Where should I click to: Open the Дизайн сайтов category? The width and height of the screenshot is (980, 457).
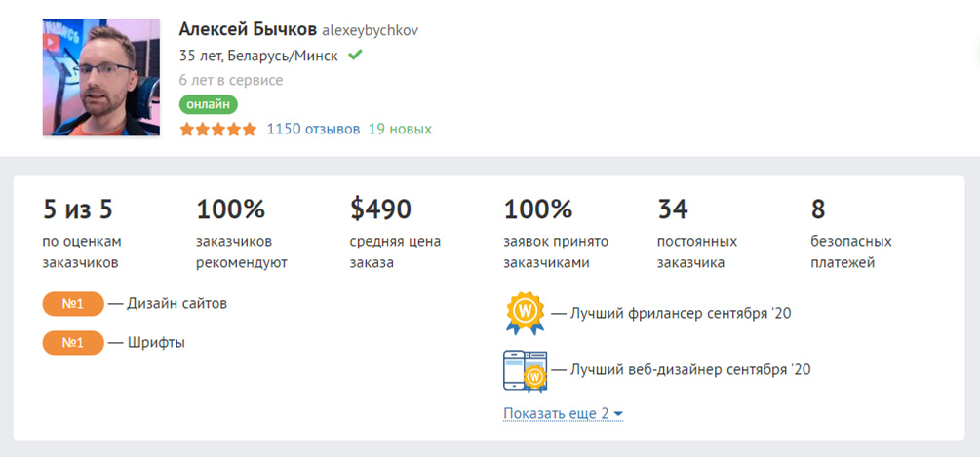pos(176,303)
